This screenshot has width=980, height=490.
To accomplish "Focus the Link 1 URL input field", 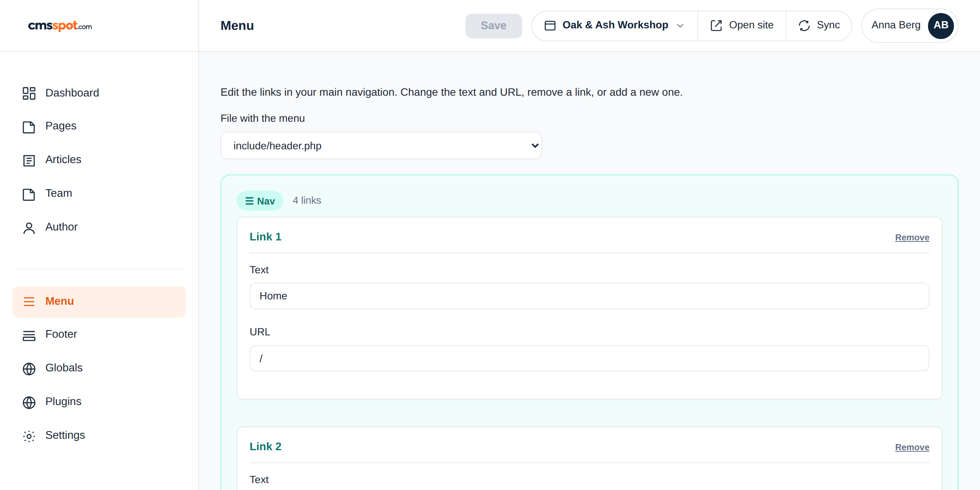I will 589,358.
